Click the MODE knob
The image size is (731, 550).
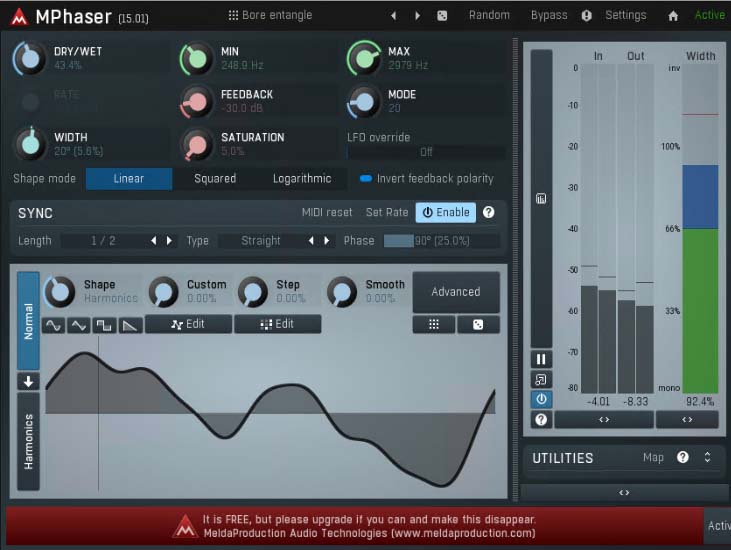click(x=365, y=102)
